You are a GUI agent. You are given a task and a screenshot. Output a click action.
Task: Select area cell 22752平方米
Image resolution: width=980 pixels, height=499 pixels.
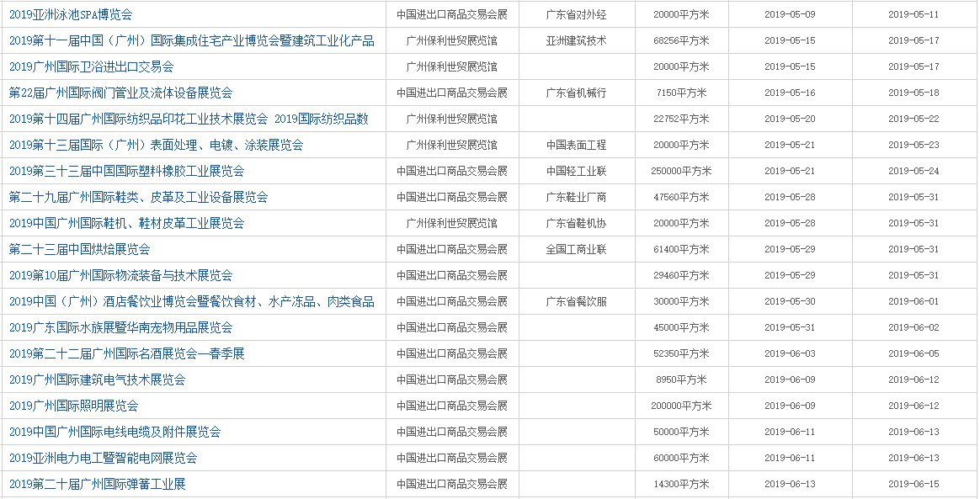coord(681,119)
